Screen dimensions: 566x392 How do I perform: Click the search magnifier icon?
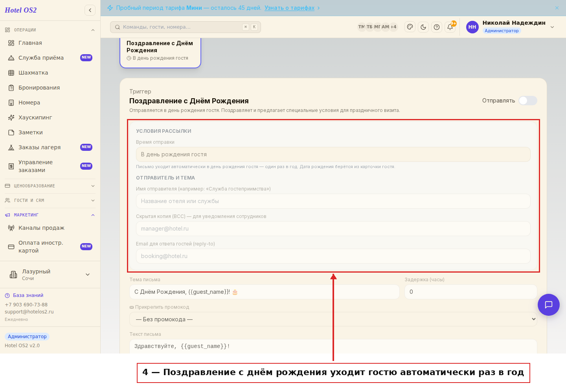pos(118,27)
